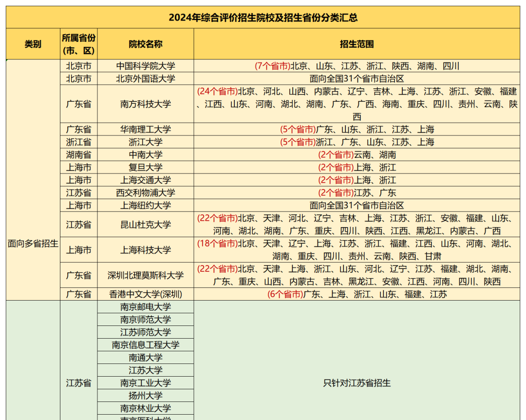The width and height of the screenshot is (526, 420).
Task: Click the 深圳北理莫斯科大学 cell
Action: pyautogui.click(x=146, y=275)
